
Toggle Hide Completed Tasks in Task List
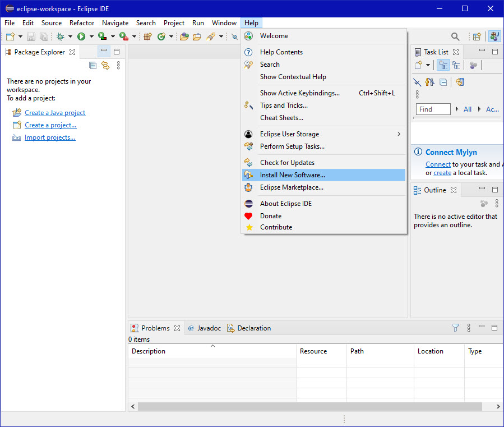[x=417, y=82]
